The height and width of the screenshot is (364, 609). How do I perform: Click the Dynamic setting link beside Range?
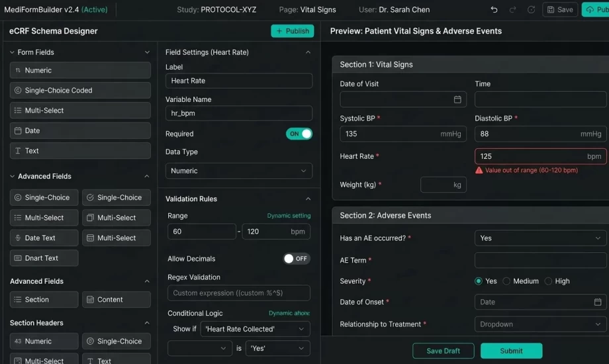(x=289, y=216)
